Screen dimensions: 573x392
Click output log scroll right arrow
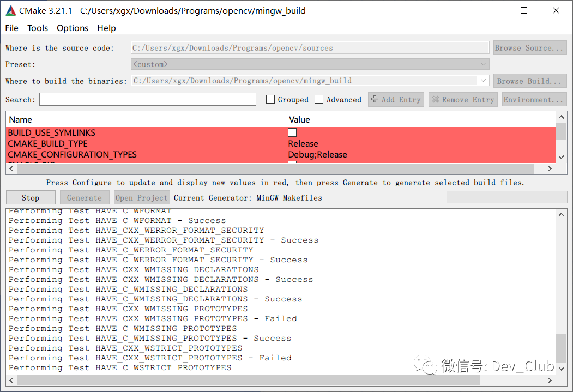[550, 381]
